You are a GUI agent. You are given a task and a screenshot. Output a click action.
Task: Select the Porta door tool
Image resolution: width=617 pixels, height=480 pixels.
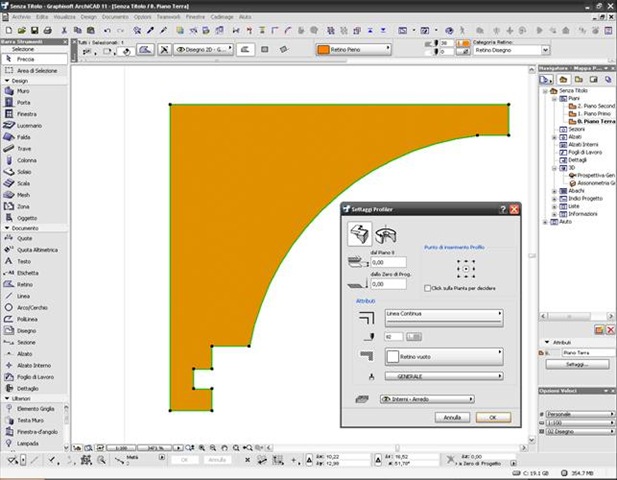click(24, 102)
